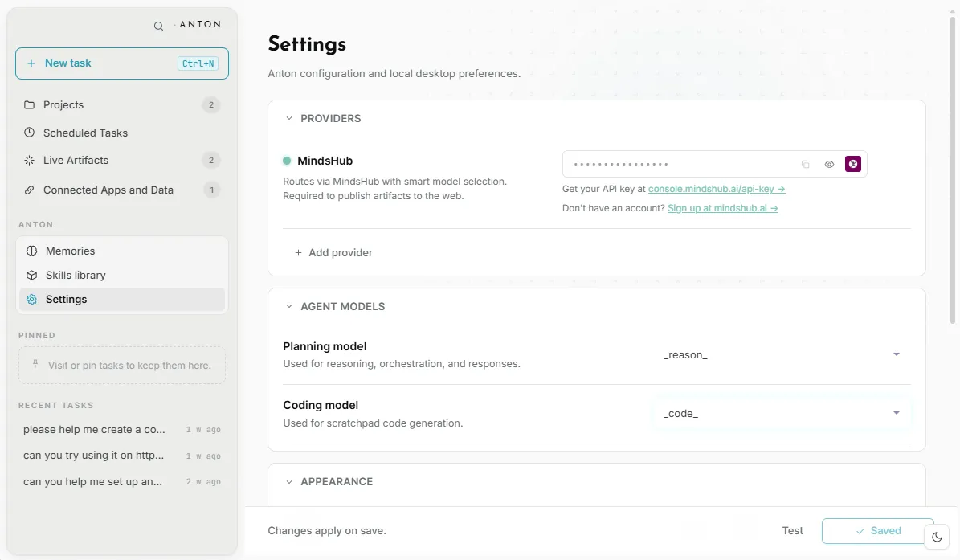The height and width of the screenshot is (560, 960).
Task: Click the ANTON logo text
Action: 199,24
